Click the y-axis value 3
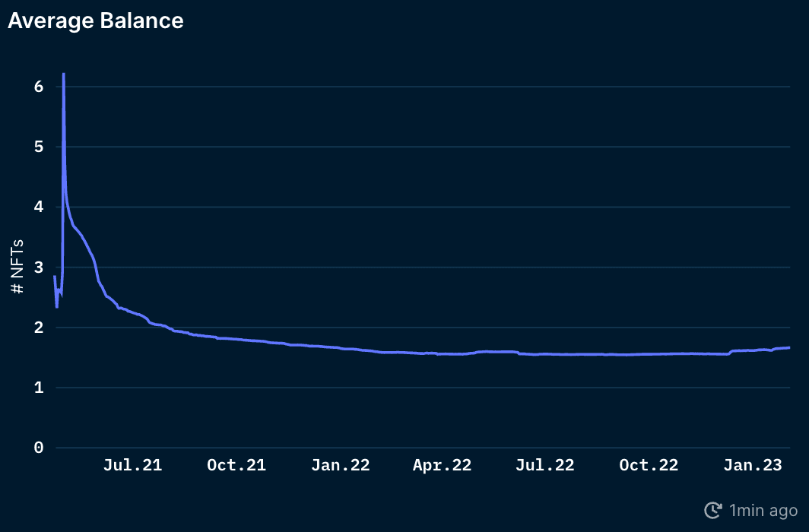This screenshot has width=809, height=532. (39, 268)
